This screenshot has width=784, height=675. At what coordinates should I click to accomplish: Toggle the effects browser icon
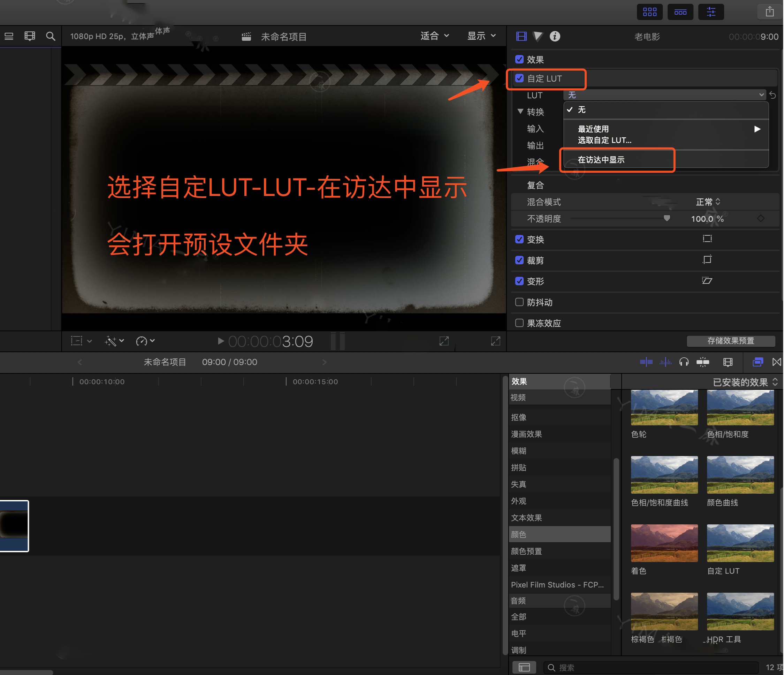pos(758,362)
